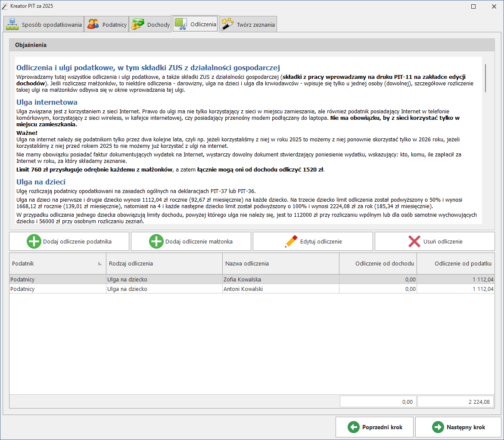Viewport: 504px width, 440px height.
Task: Go to the Dochody tab
Action: (150, 25)
